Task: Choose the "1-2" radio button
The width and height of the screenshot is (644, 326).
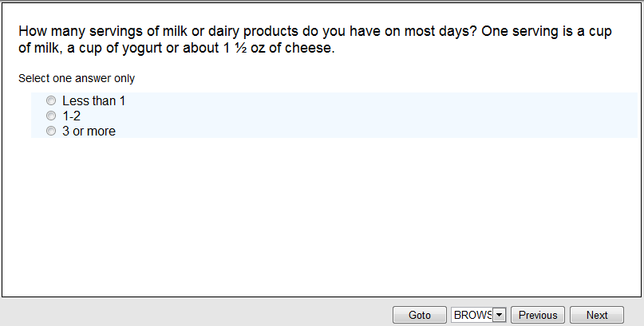Action: tap(51, 116)
